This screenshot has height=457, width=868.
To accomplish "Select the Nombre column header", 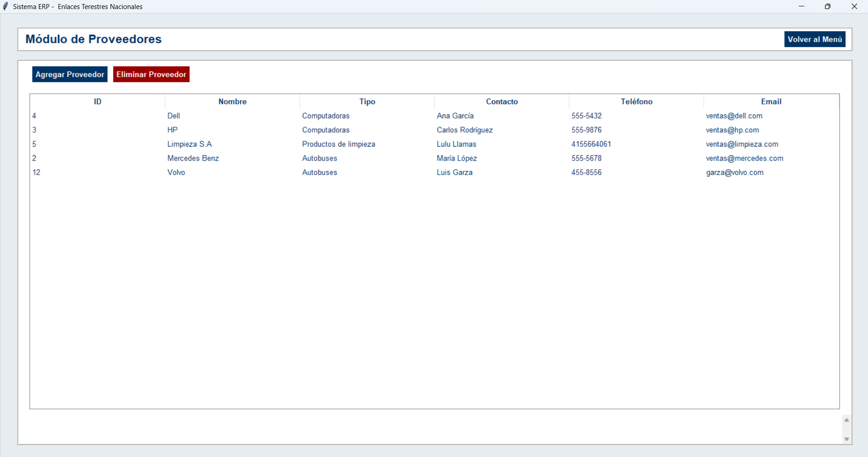I will pos(232,101).
